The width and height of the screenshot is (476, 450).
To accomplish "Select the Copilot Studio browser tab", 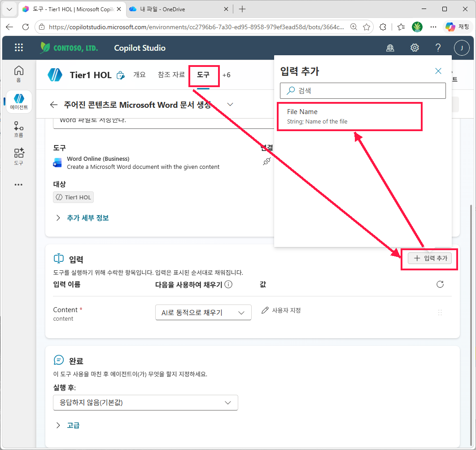I will [72, 9].
